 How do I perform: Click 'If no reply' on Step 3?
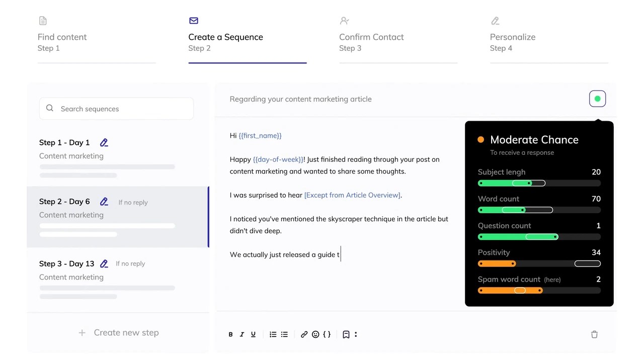pos(130,263)
